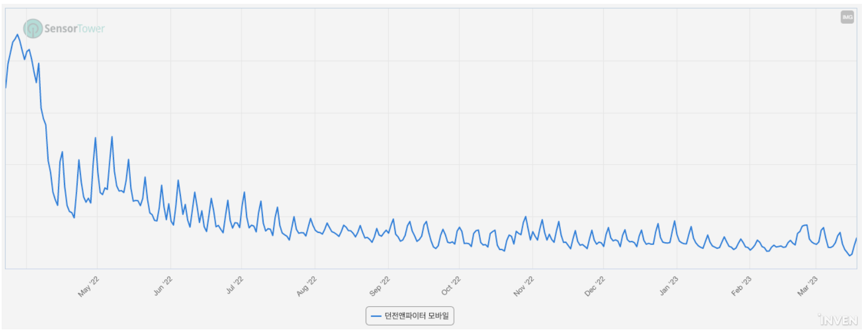The image size is (868, 336).
Task: Pick the Mar '23 axis label
Action: pos(807,286)
